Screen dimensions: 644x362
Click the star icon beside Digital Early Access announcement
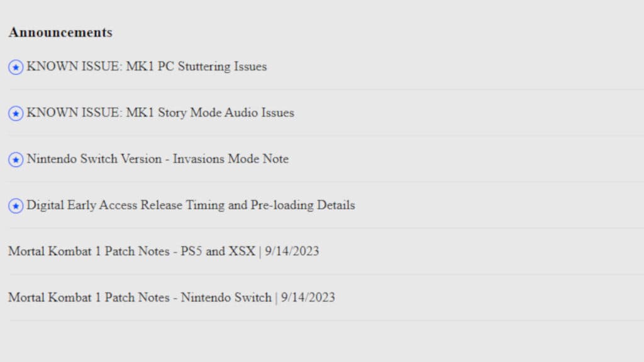16,206
